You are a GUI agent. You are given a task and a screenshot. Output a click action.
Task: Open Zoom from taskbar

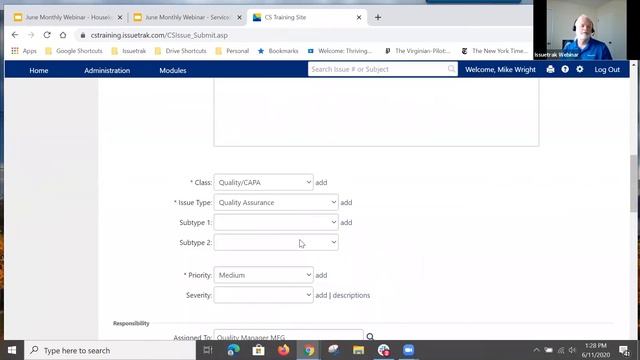click(409, 350)
